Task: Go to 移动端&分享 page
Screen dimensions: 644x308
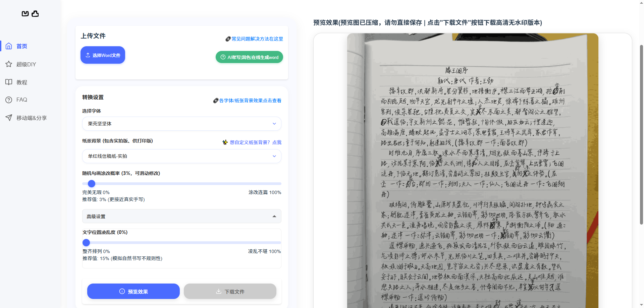Action: (32, 118)
